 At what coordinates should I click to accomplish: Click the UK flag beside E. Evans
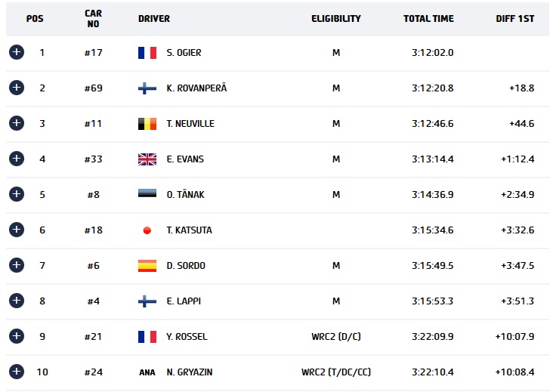pos(147,159)
